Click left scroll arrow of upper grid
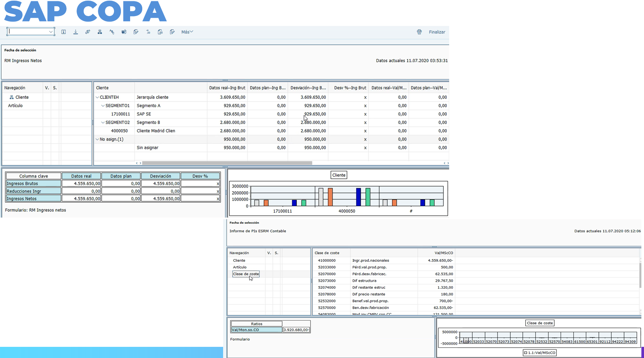 coord(137,163)
